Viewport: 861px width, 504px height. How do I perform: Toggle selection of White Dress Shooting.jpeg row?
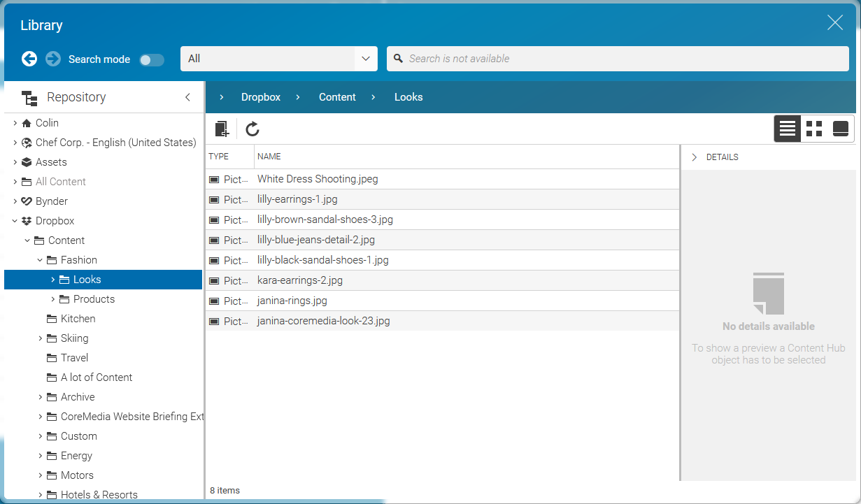coord(318,179)
